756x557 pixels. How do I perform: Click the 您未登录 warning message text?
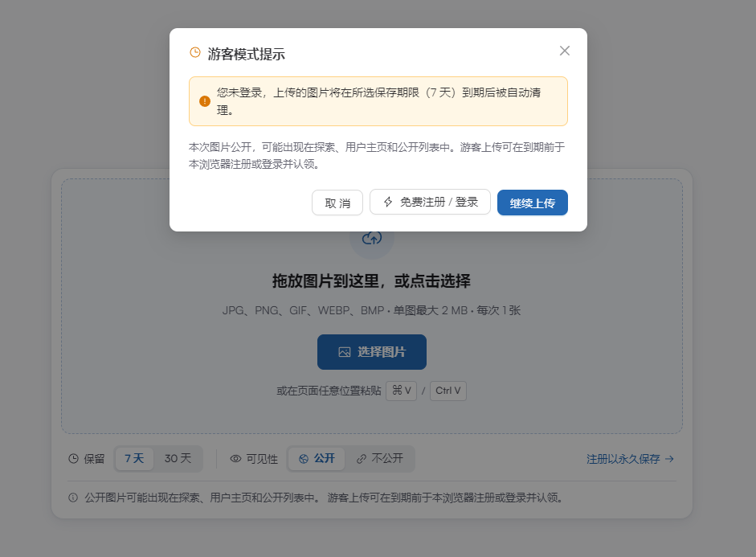[378, 101]
